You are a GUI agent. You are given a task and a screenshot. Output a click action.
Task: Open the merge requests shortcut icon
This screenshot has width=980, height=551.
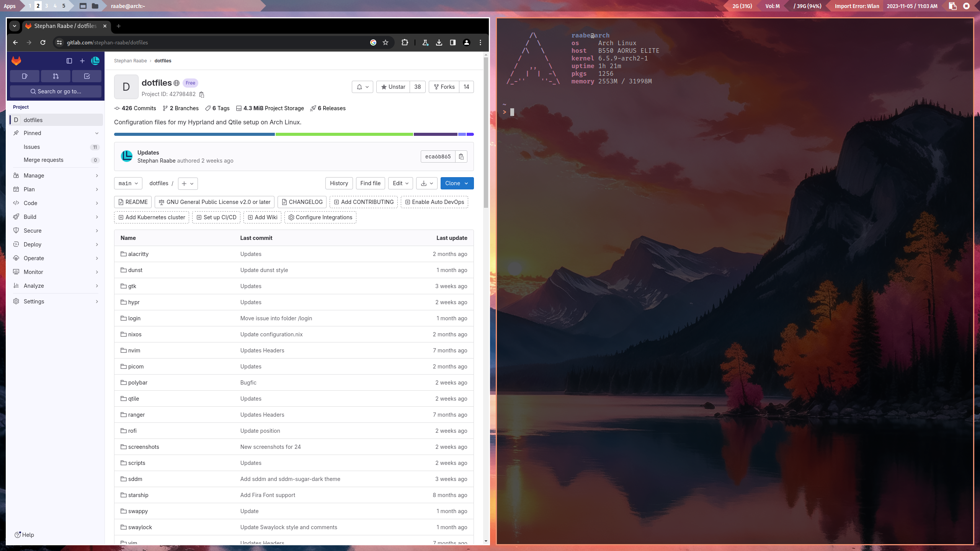coord(56,76)
